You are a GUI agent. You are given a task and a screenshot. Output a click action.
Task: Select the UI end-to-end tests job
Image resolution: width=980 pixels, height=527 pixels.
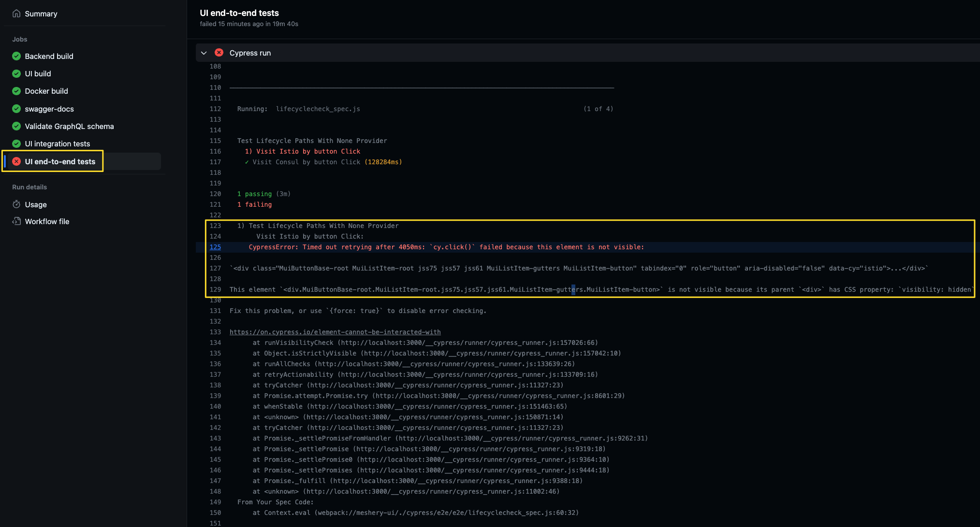pos(60,161)
